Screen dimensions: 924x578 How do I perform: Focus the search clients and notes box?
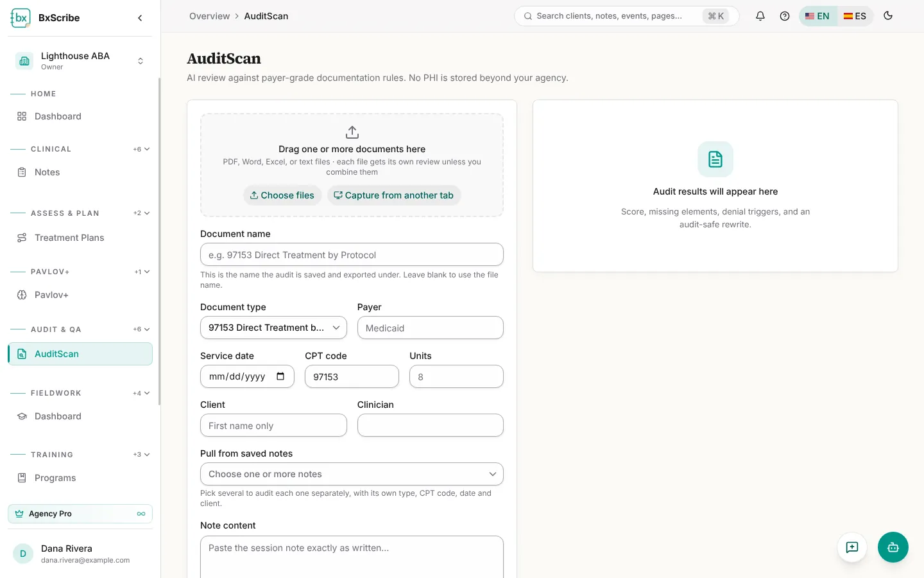[626, 16]
